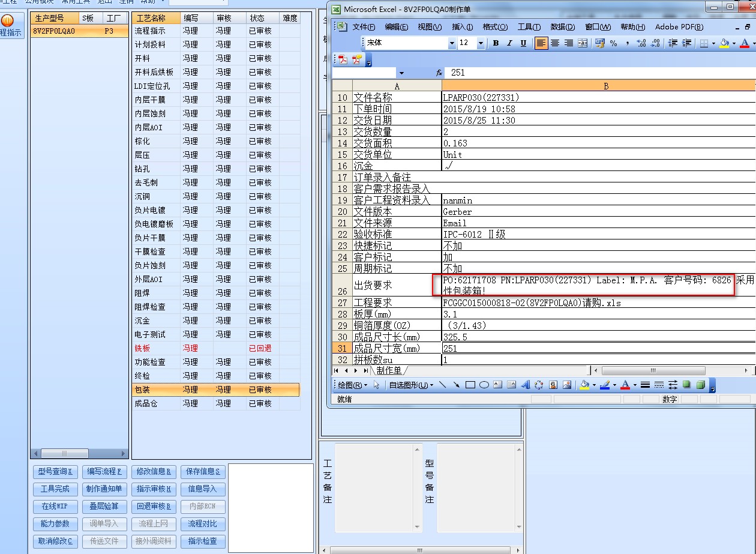Screen dimensions: 756x554
Task: Open the font size dropdown showing 12
Action: pos(481,43)
